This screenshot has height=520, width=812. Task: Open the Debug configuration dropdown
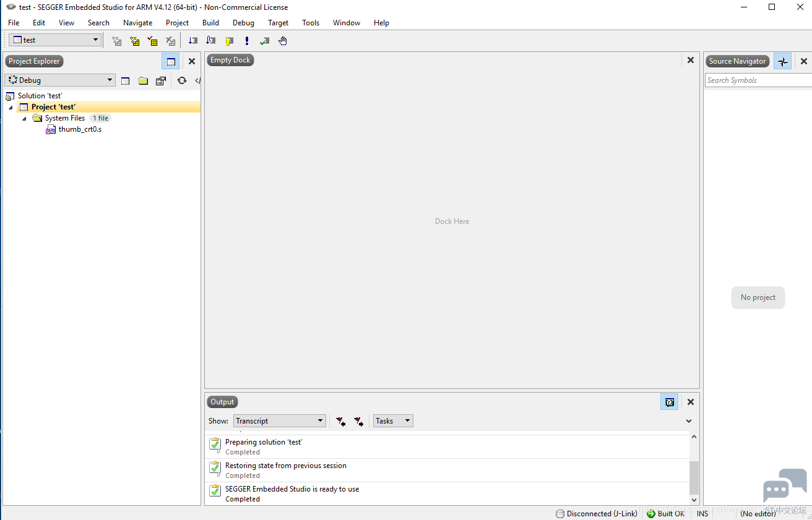[x=60, y=80]
